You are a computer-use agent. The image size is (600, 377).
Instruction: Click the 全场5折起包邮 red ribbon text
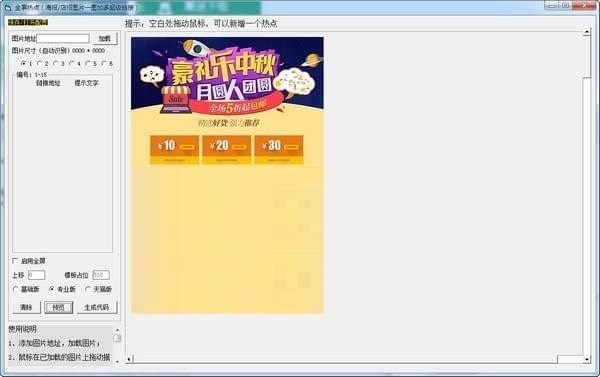pos(238,106)
